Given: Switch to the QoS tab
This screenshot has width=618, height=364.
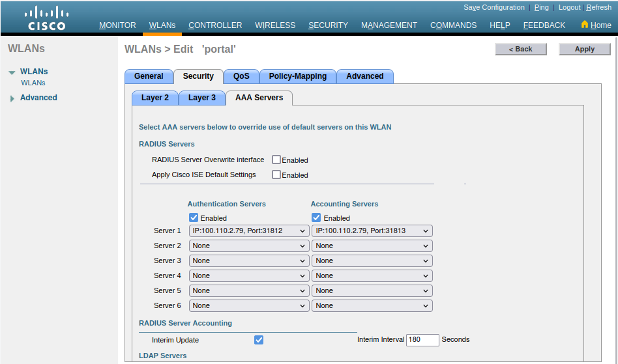Looking at the screenshot, I should [241, 76].
